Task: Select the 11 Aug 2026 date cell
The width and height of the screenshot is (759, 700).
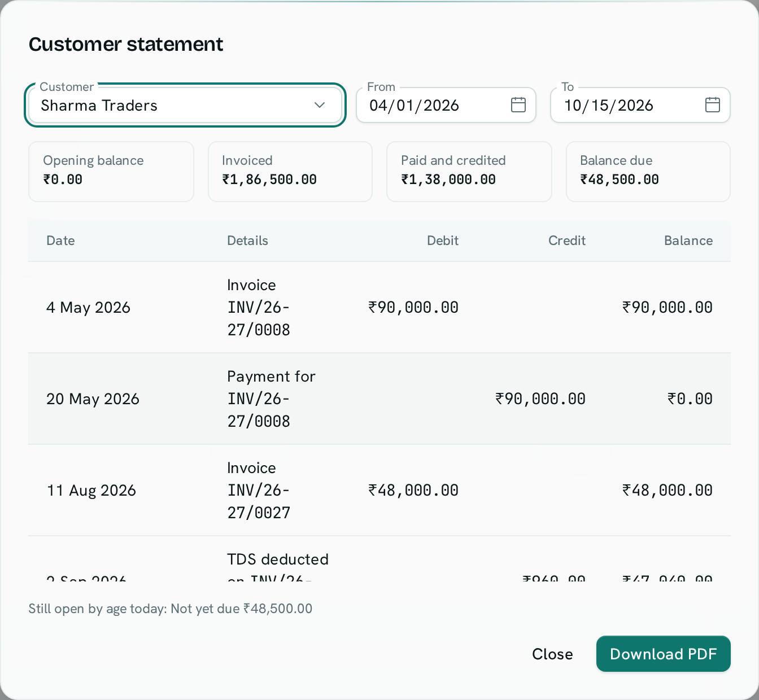Action: click(x=91, y=491)
